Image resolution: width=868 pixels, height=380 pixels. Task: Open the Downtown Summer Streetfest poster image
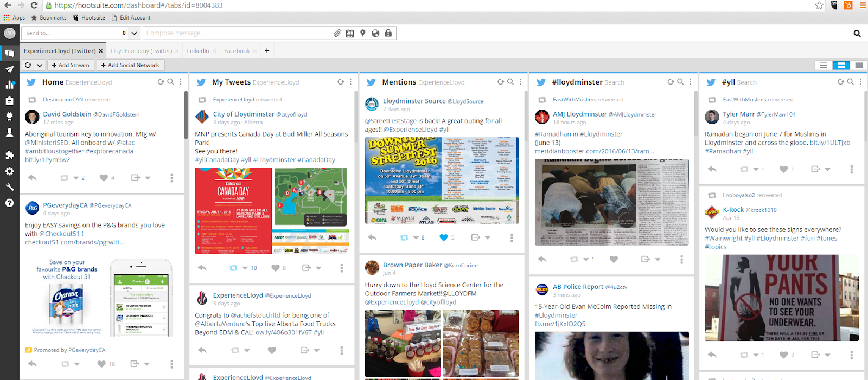442,181
